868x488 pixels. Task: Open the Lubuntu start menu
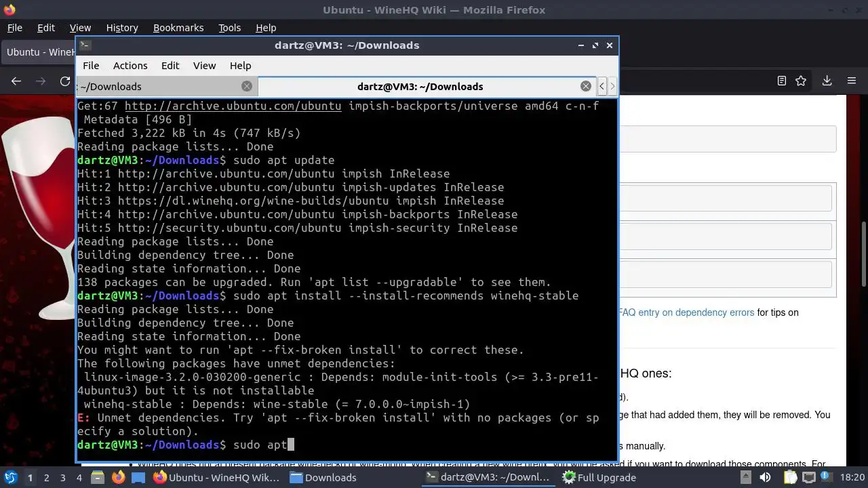(x=11, y=477)
